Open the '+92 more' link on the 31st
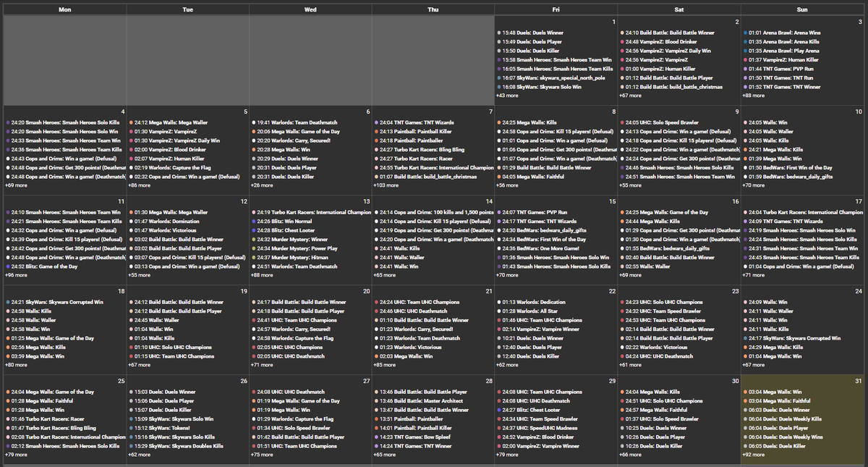Viewport: 868px width, 467px height. pyautogui.click(x=752, y=455)
